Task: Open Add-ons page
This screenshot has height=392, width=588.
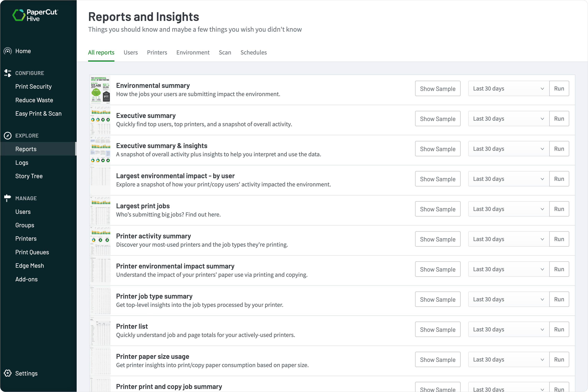Action: [26, 279]
